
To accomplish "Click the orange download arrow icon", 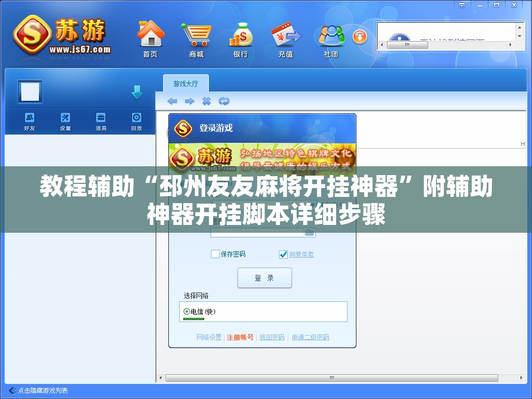I will (x=360, y=36).
